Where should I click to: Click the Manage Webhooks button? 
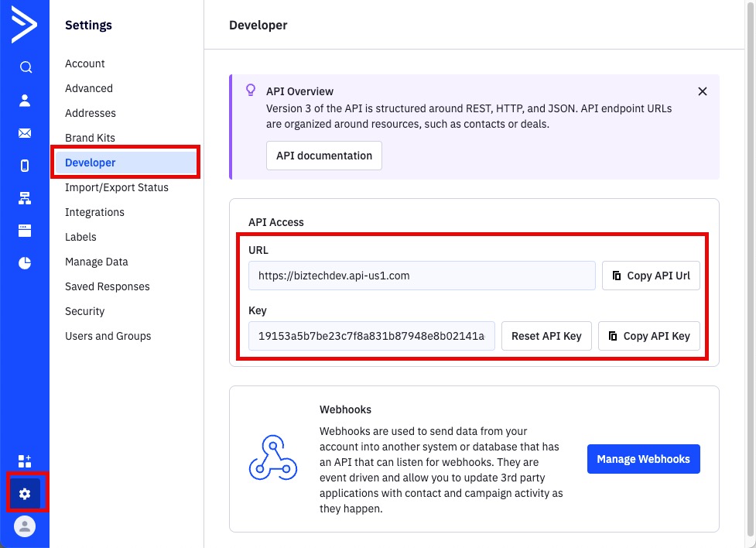643,459
